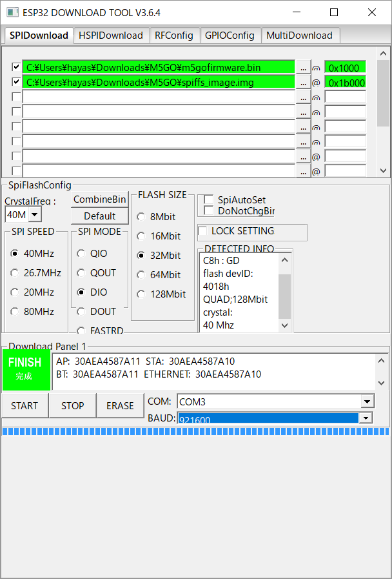Click the 0x1000 address field
Screen dimensions: 392x579
345,68
